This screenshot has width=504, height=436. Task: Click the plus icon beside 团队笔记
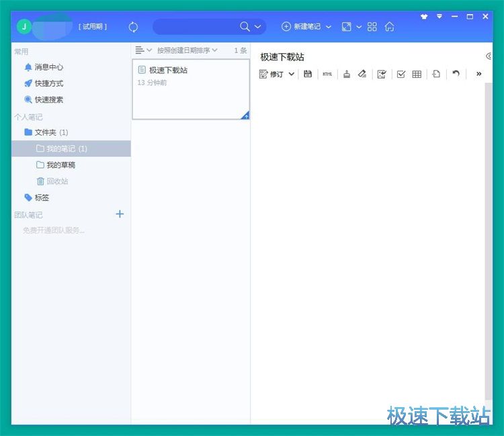coord(120,214)
